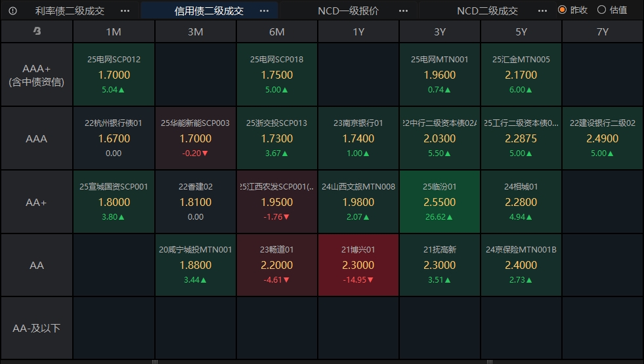The height and width of the screenshot is (364, 644).
Task: Switch to the 利率债二级成交 tab
Action: click(70, 10)
